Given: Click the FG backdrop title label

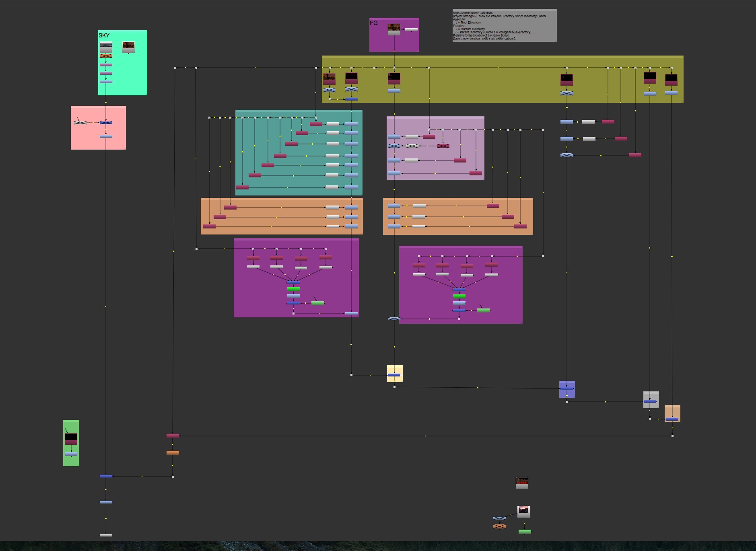Looking at the screenshot, I should (374, 23).
